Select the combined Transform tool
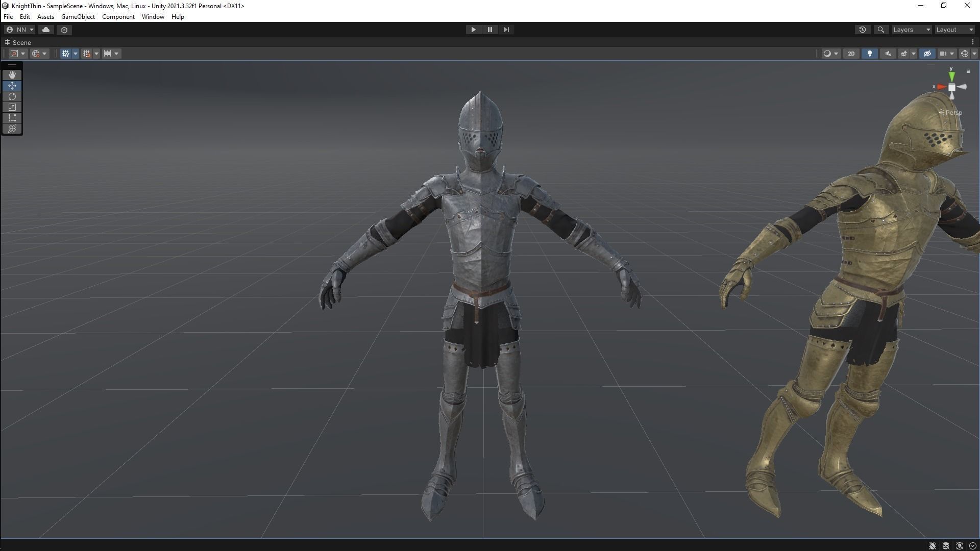The width and height of the screenshot is (980, 551). pyautogui.click(x=12, y=129)
